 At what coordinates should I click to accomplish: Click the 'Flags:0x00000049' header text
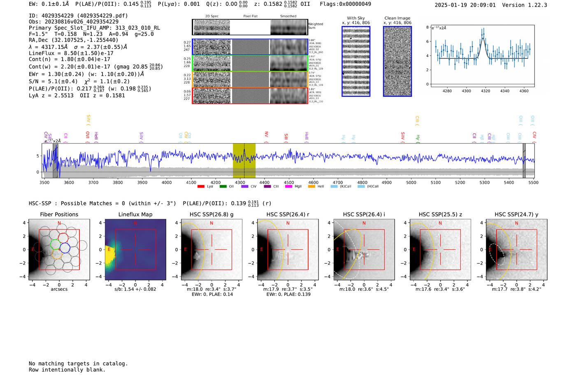345,4
